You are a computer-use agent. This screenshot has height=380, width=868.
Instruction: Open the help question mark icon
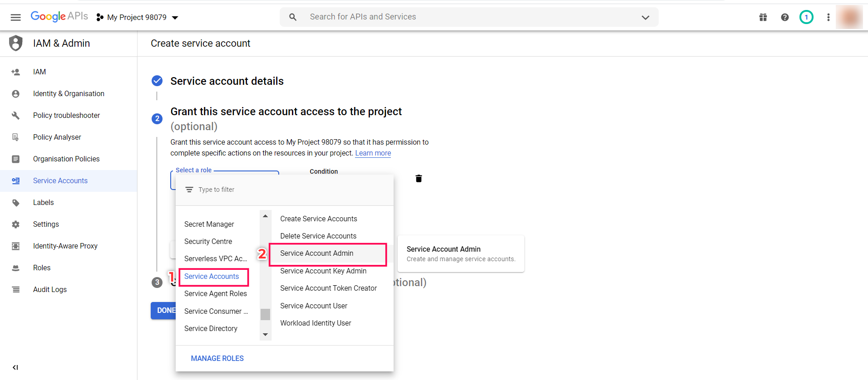click(x=785, y=17)
